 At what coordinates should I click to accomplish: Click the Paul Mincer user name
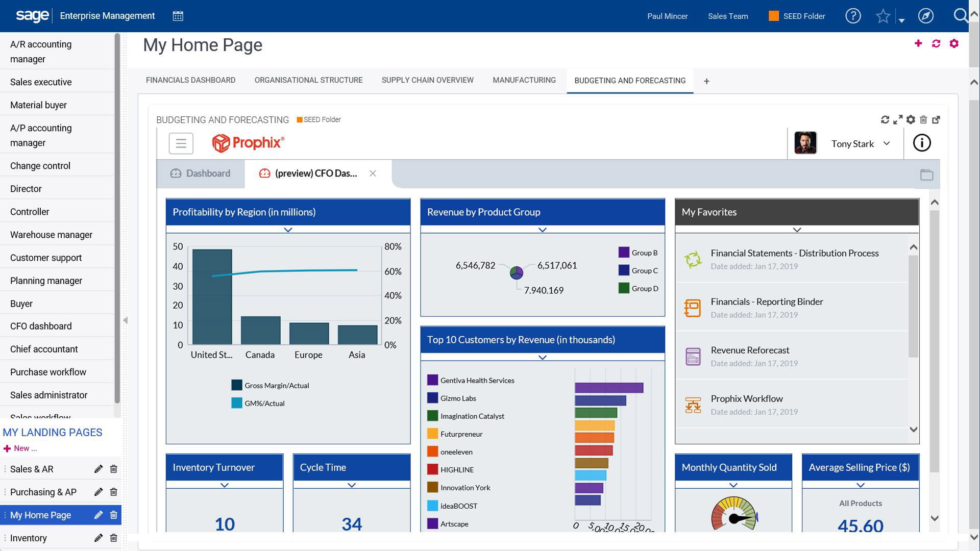667,16
